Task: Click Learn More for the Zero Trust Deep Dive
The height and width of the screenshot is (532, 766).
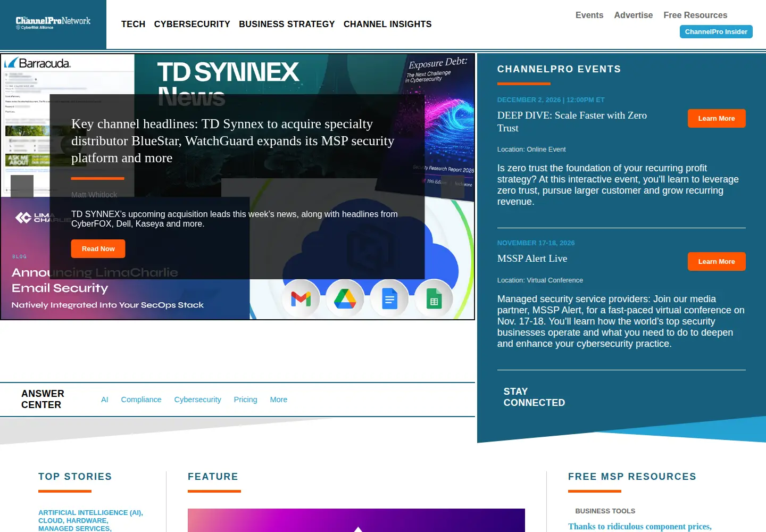Action: [x=717, y=118]
